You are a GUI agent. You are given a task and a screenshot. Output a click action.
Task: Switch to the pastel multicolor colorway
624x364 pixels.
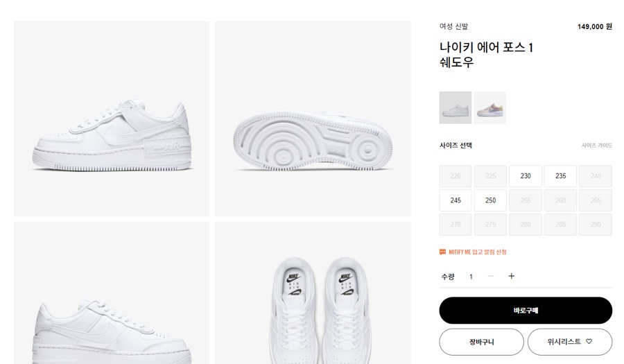(490, 107)
